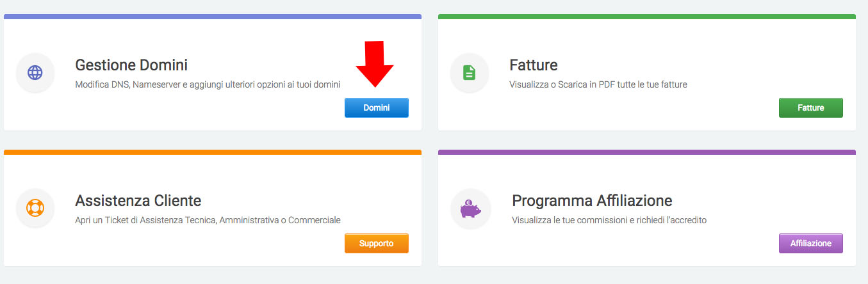The height and width of the screenshot is (284, 868).
Task: Select the Assistenza Cliente heading
Action: tap(138, 201)
